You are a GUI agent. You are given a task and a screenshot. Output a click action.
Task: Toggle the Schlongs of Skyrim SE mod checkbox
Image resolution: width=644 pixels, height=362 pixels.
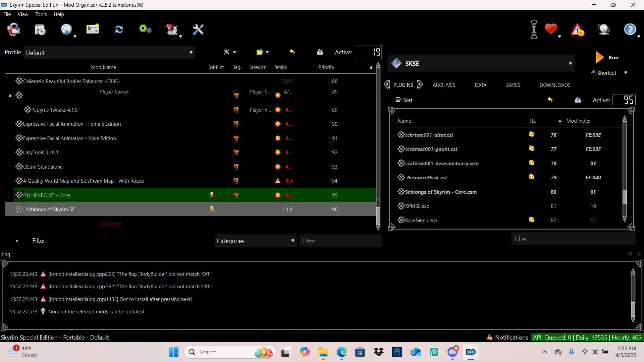pos(19,209)
